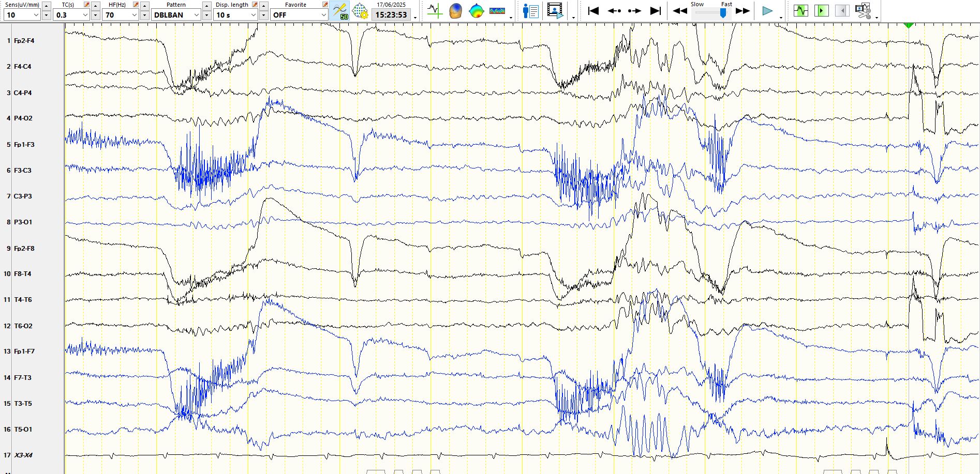
Task: Expand the review toolbar overflow arrow
Action: [877, 18]
